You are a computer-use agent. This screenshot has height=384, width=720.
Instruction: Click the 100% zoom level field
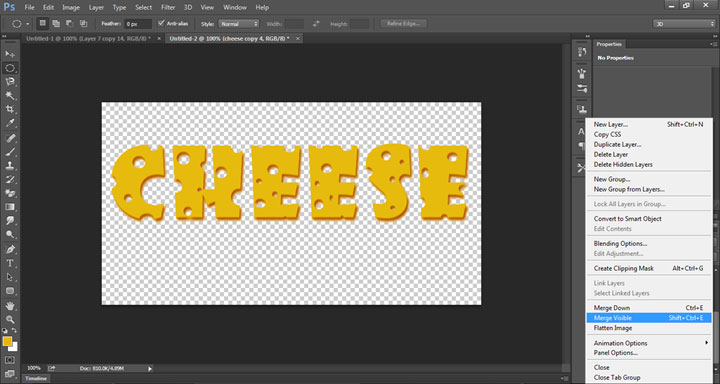(34, 368)
